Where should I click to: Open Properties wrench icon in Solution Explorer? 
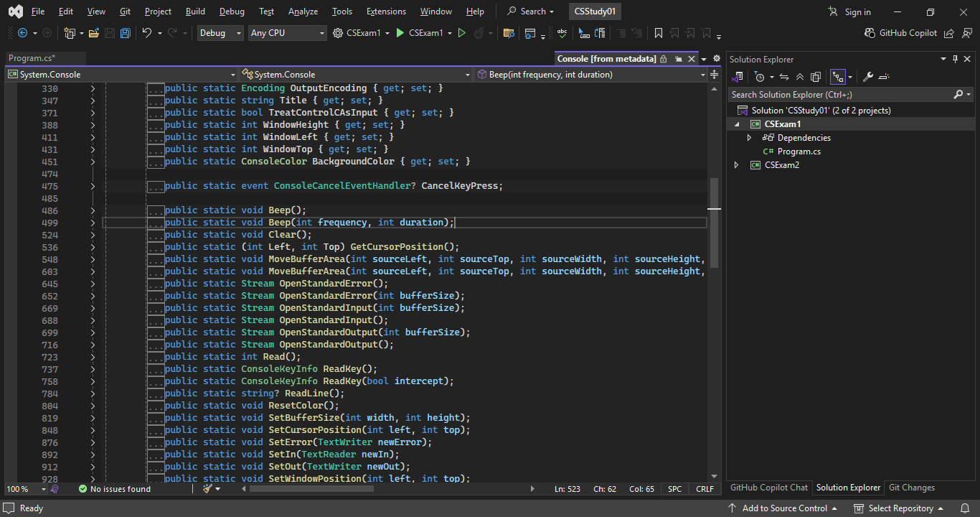point(867,77)
